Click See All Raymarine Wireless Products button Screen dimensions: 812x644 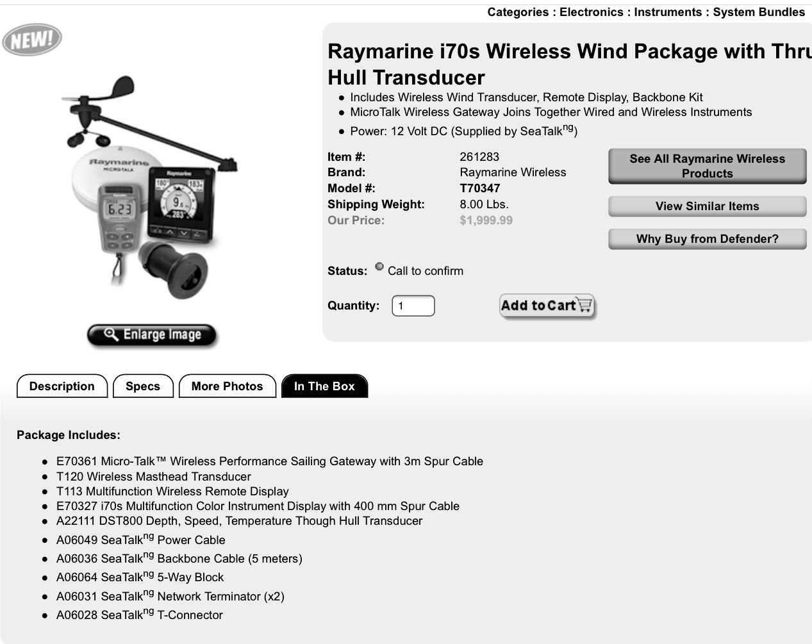(708, 166)
